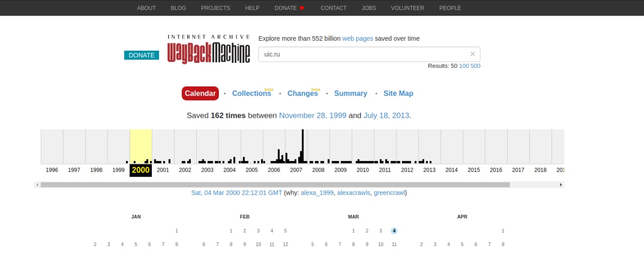Open the alexa_1999 collection link
The width and height of the screenshot is (644, 256).
[317, 193]
